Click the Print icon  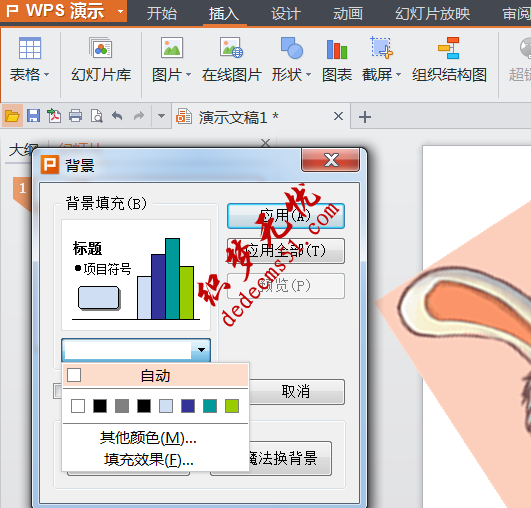[75, 116]
